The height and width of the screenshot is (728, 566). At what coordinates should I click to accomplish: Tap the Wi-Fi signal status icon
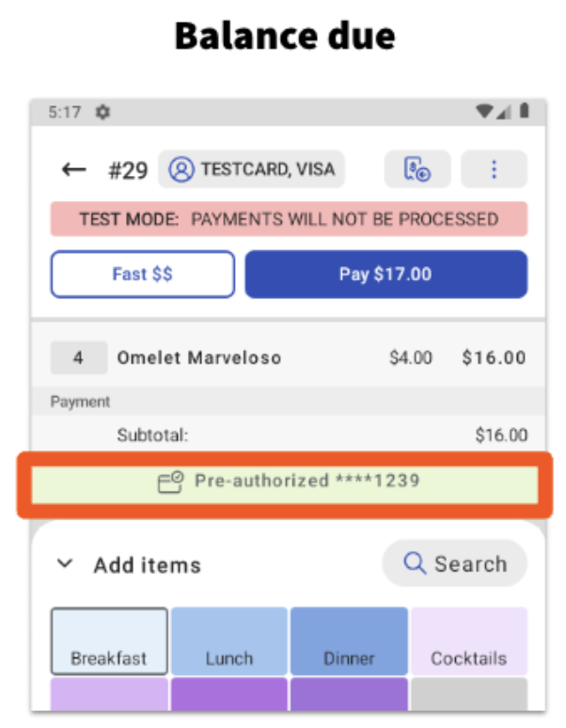click(485, 112)
